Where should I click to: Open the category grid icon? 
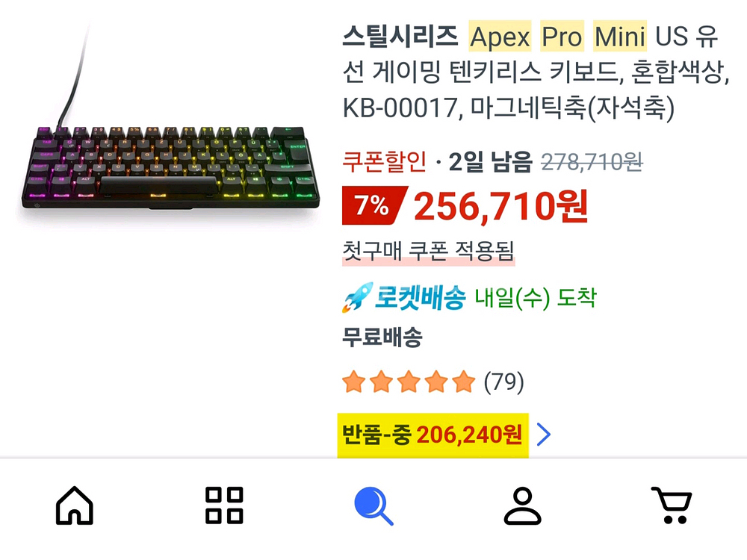pos(224,505)
